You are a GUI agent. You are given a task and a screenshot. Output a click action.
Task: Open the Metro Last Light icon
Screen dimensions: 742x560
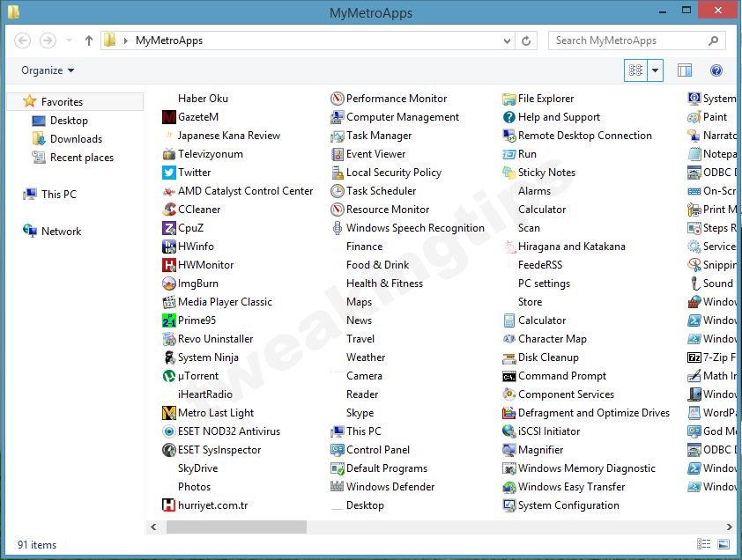pos(169,413)
